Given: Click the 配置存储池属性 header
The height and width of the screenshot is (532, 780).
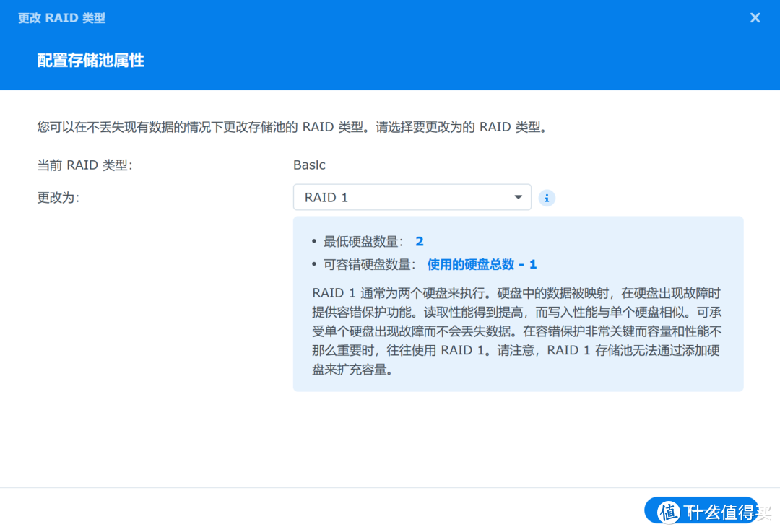Looking at the screenshot, I should (90, 61).
